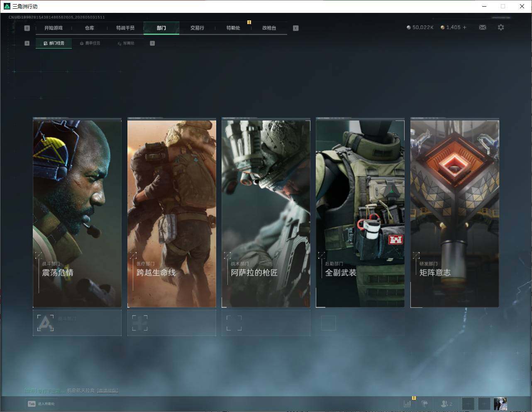Click the medical cross badge below 跨越生命线
532x412 pixels.
pos(140,323)
